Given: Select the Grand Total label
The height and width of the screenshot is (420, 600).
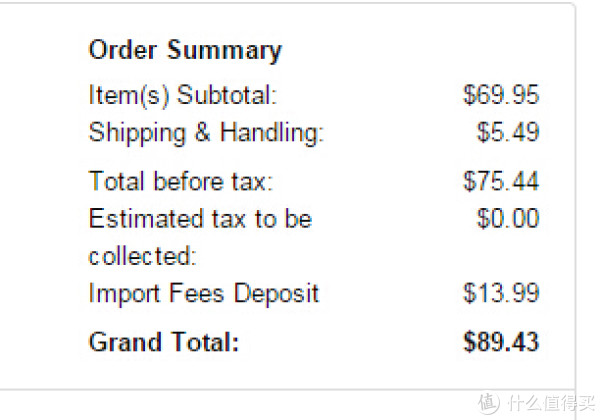Looking at the screenshot, I should [164, 342].
